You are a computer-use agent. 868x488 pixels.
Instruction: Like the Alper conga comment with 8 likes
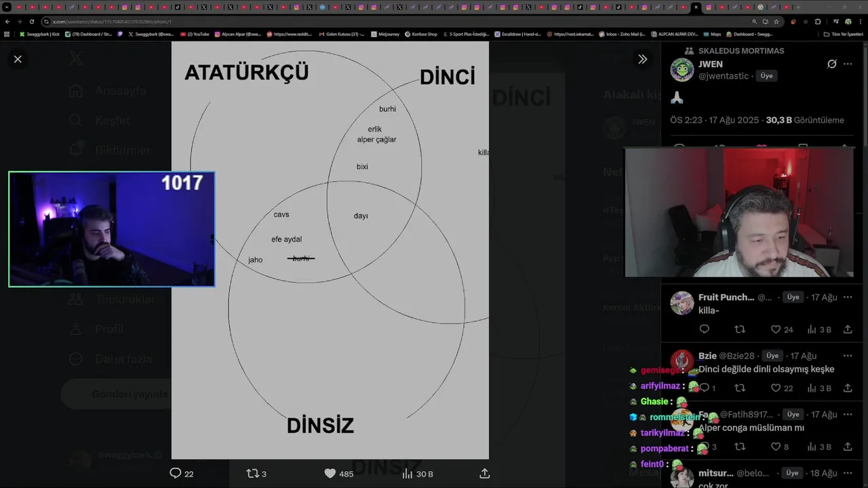[779, 447]
